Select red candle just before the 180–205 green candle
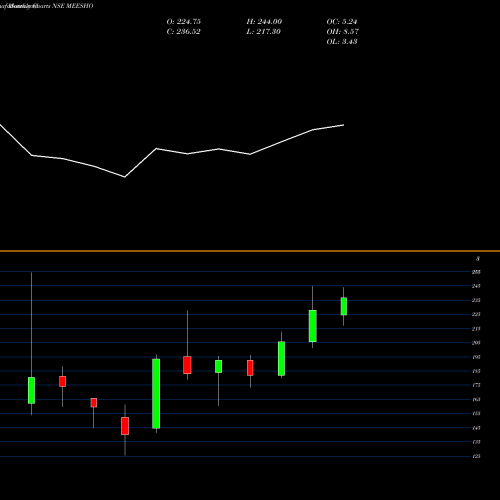The image size is (500, 500). (x=250, y=368)
